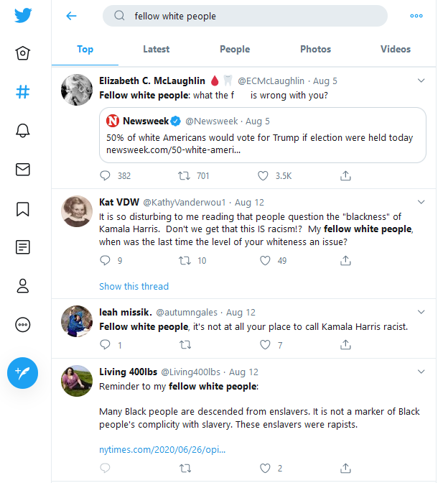Click Show this thread link
Screen dimensions: 448x483
pos(134,286)
